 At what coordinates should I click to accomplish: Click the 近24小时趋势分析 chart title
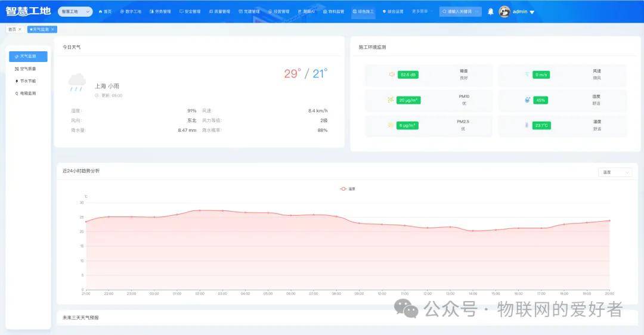tap(81, 171)
